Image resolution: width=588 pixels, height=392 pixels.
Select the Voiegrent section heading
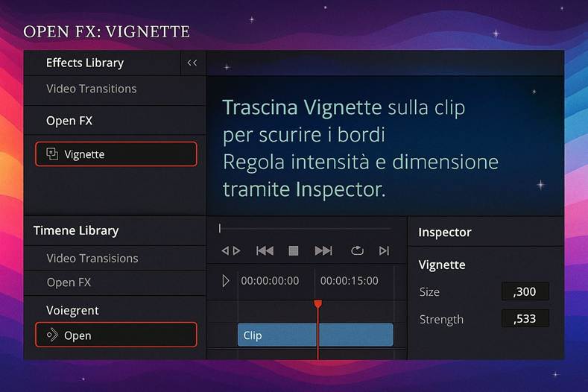(72, 311)
